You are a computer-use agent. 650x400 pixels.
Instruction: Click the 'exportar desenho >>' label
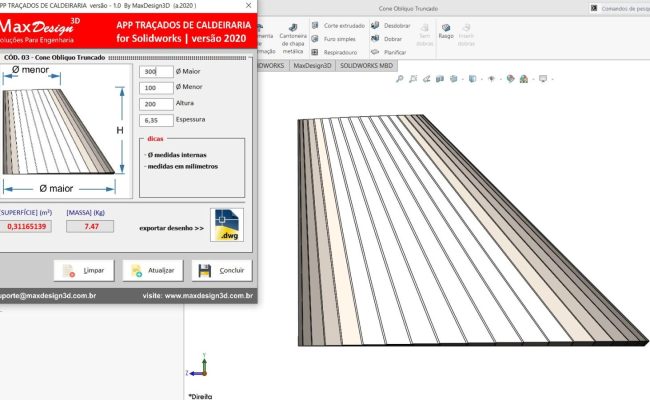coord(172,228)
